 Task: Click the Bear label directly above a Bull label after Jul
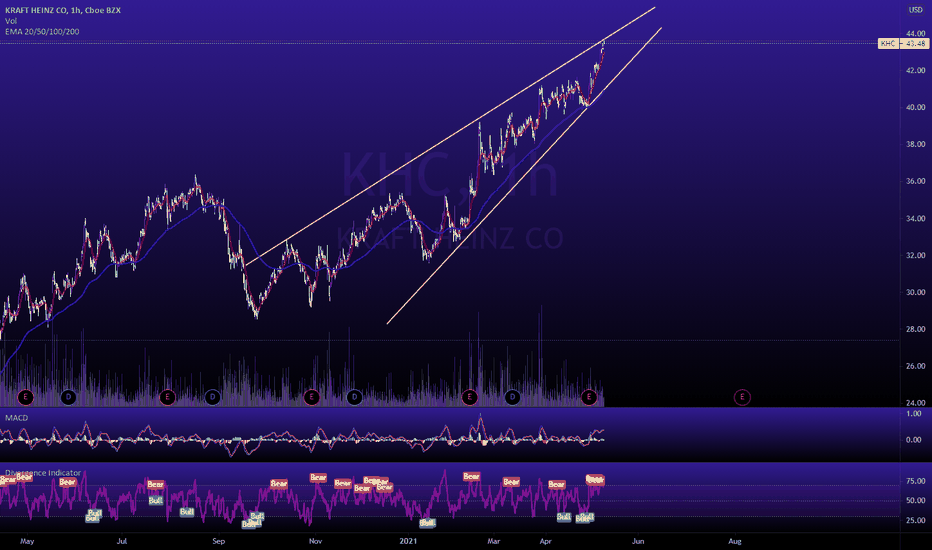pos(156,485)
